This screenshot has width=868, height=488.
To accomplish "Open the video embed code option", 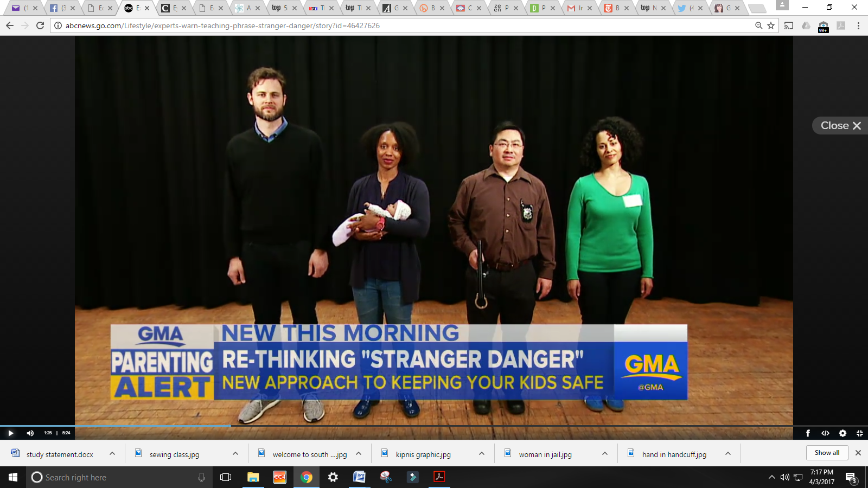I will coord(825,433).
